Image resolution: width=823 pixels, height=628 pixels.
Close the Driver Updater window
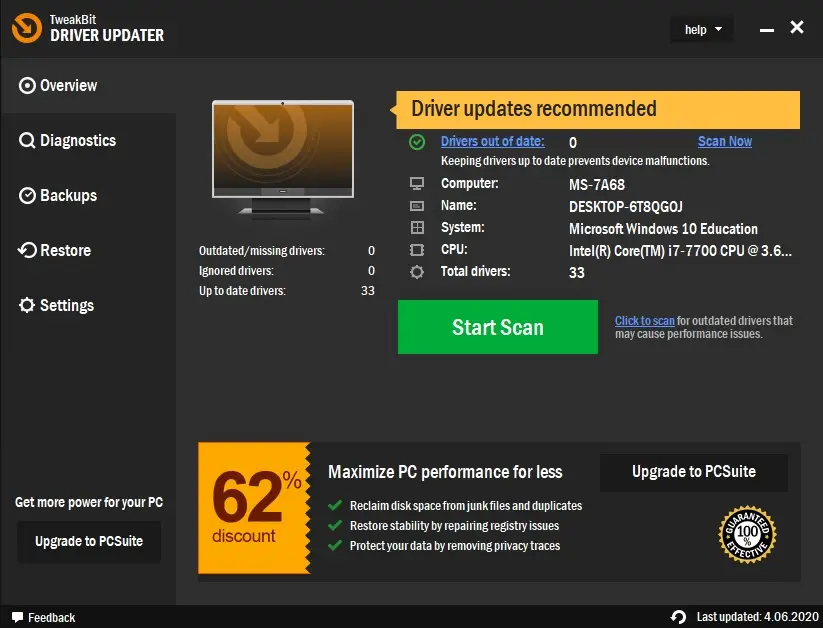click(797, 27)
